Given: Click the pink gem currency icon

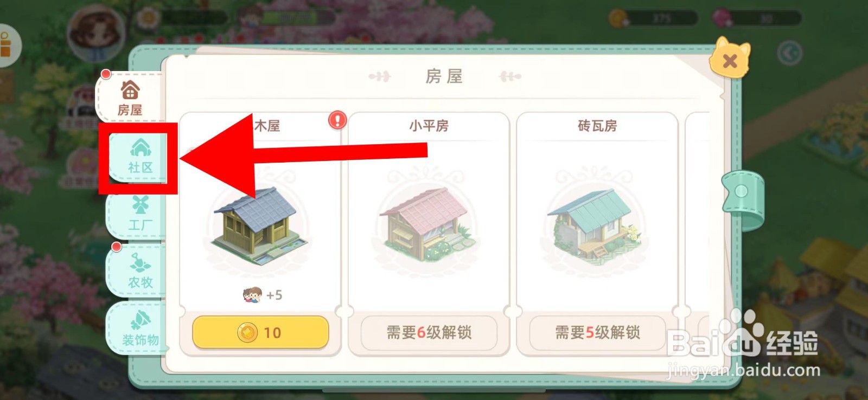Looking at the screenshot, I should coord(723,17).
